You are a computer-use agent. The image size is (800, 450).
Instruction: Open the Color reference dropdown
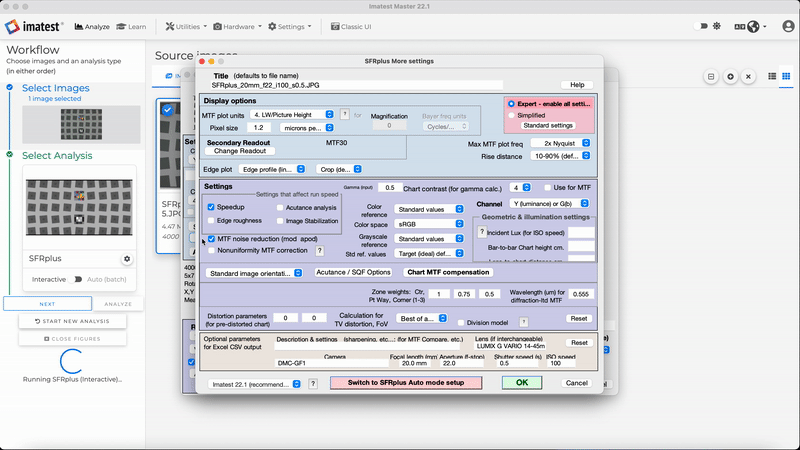coord(429,209)
